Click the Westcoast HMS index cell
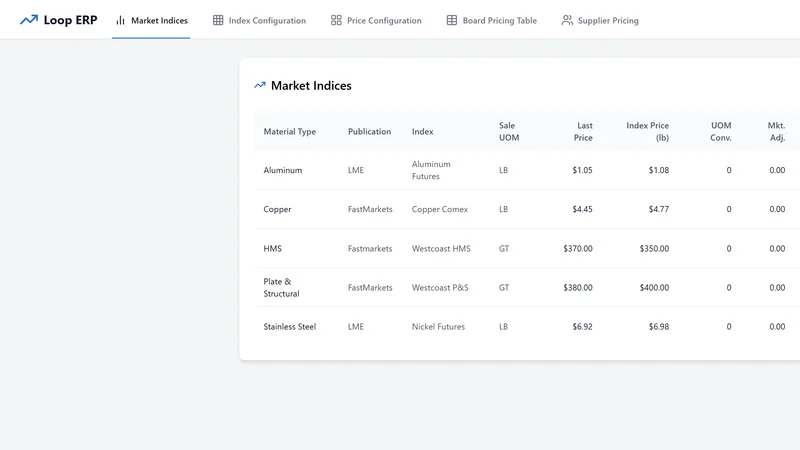 tap(441, 248)
